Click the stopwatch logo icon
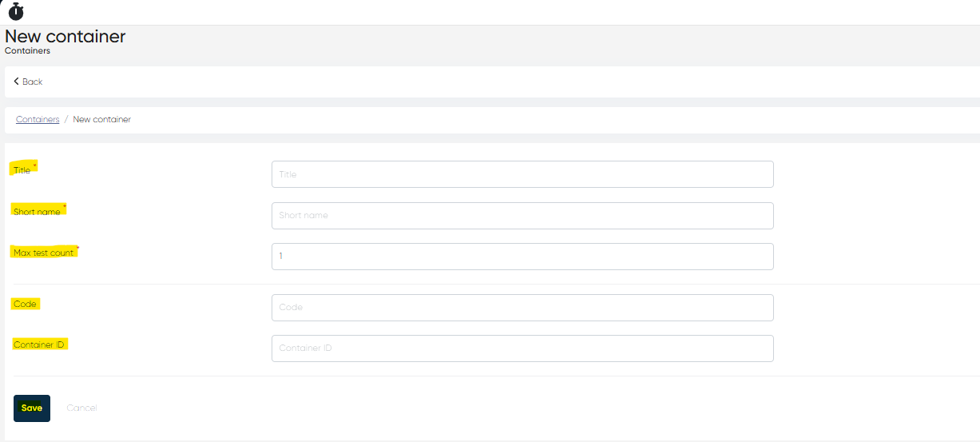Screen dimensions: 980x442 coord(16,11)
